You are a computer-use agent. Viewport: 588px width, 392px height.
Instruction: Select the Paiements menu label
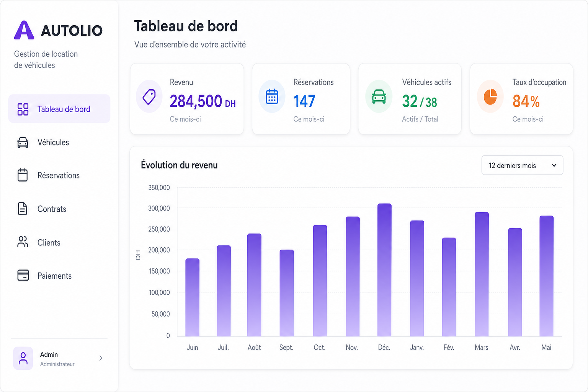click(54, 276)
